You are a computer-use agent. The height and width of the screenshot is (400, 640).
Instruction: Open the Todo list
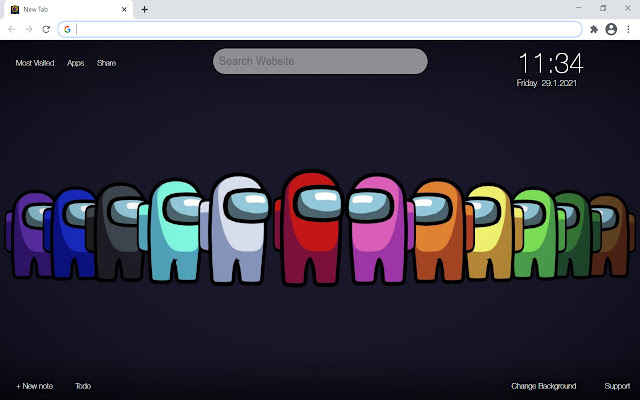(x=83, y=386)
